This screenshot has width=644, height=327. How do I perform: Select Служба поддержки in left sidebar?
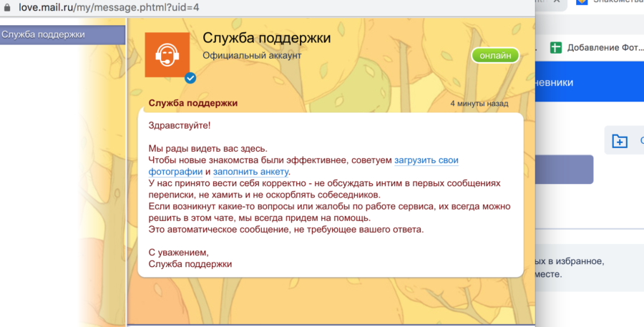coord(62,34)
